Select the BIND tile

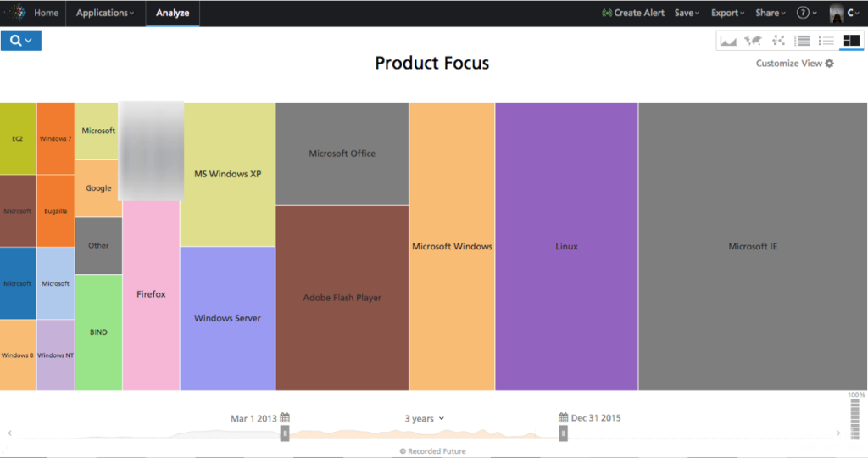pyautogui.click(x=98, y=332)
